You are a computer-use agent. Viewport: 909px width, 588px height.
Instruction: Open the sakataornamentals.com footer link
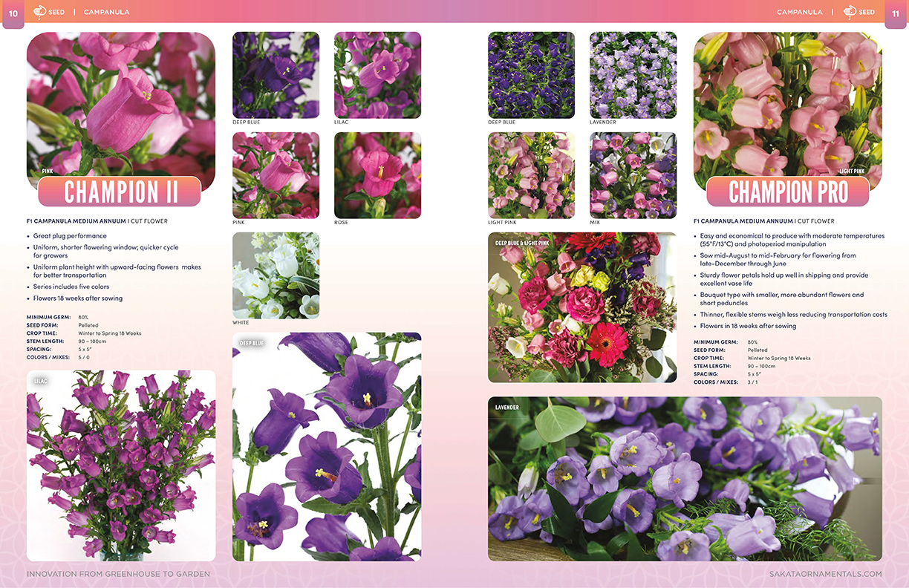click(825, 574)
